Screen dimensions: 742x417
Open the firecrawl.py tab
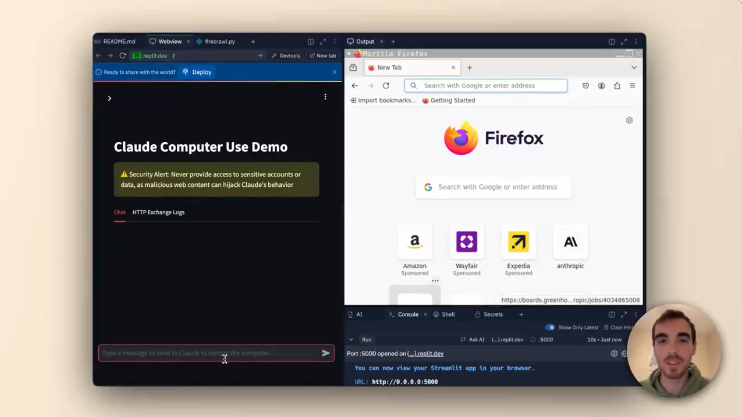216,42
